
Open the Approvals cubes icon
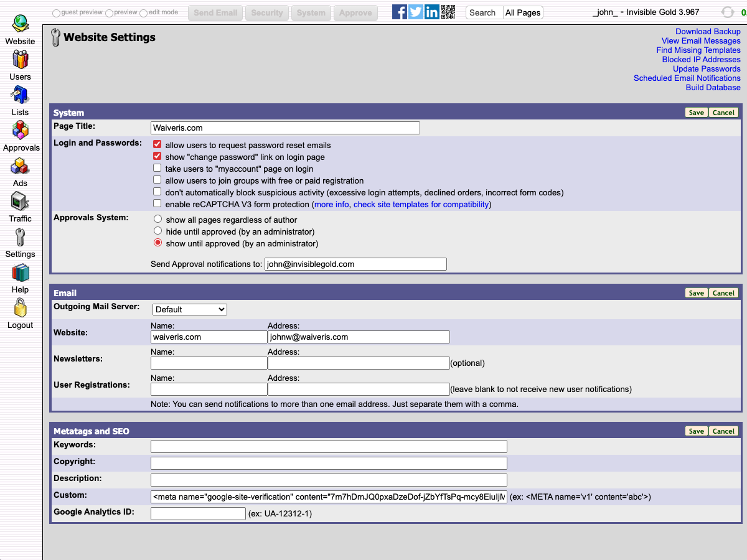coord(20,131)
